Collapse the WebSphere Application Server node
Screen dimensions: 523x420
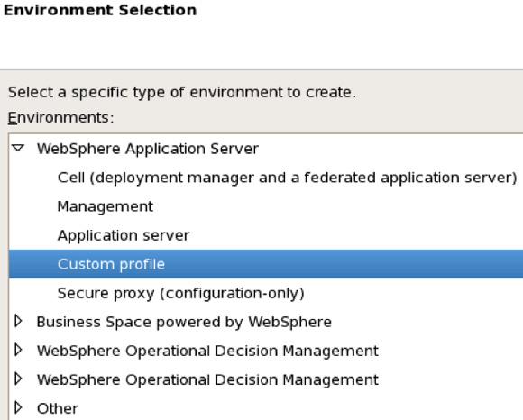click(18, 148)
